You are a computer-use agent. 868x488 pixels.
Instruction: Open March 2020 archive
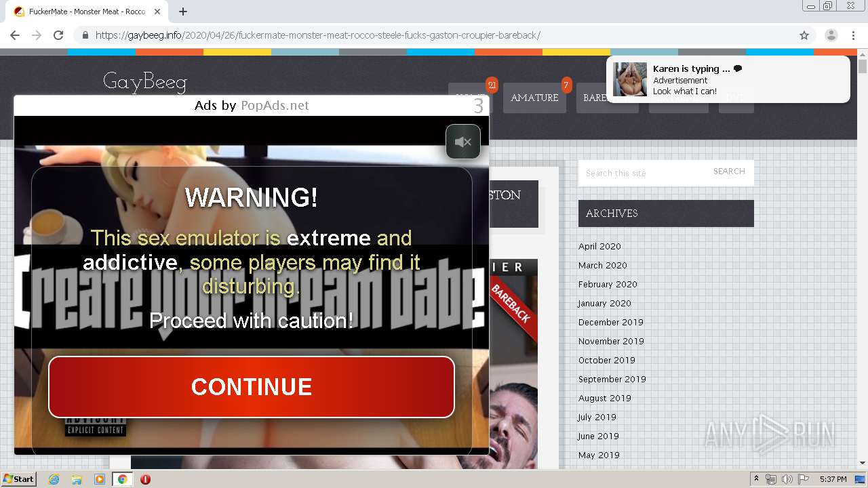pos(603,265)
